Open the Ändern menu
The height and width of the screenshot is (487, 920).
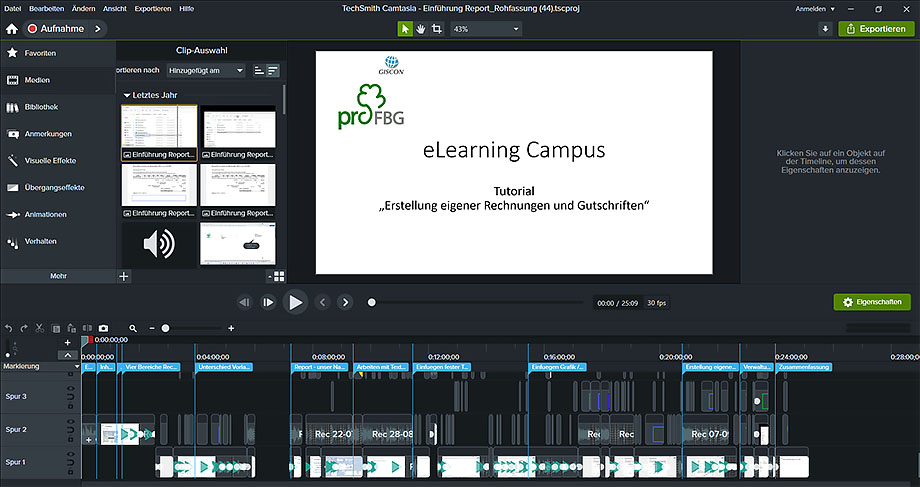[83, 9]
